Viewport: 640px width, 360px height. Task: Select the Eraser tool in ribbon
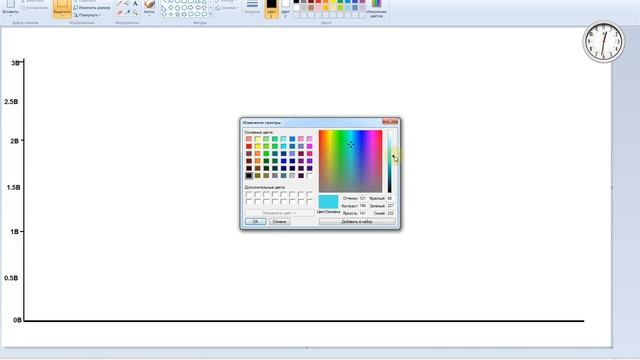119,12
